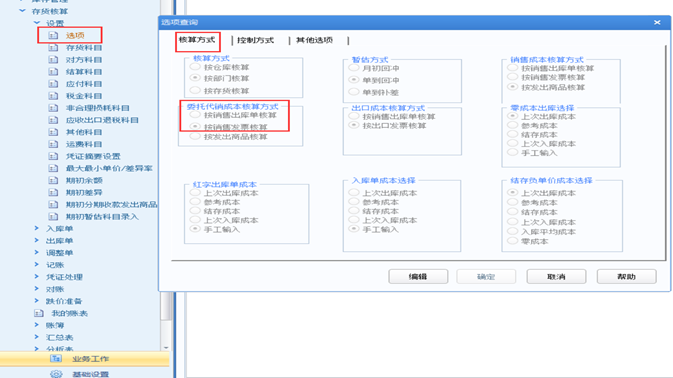Click the icon beside 存货科目

(53, 48)
